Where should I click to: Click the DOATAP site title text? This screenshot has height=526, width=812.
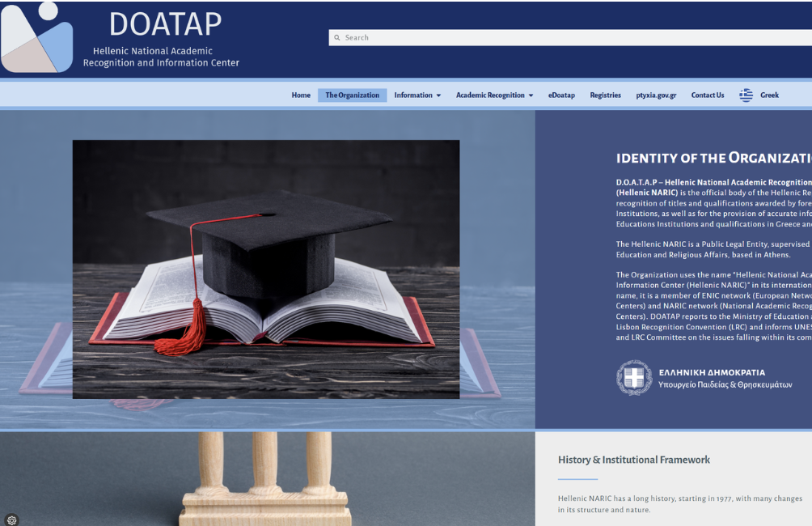[x=165, y=24]
